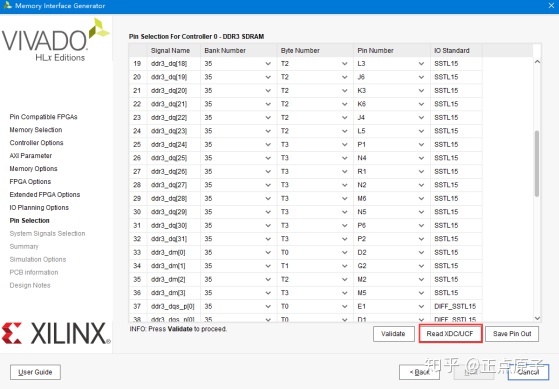Image resolution: width=559 pixels, height=389 pixels.
Task: Select the ddr3_dqs_p[0] signal name cell
Action: pyautogui.click(x=174, y=306)
